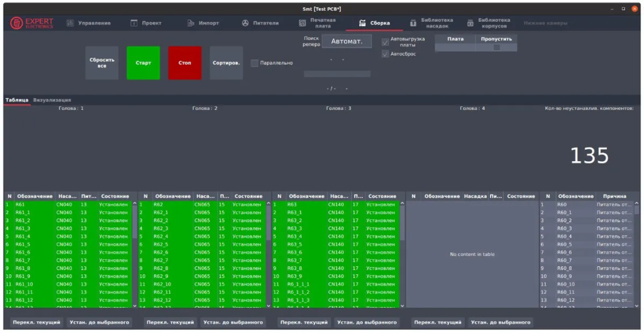The width and height of the screenshot is (644, 333).
Task: Enable the Параллельно checkbox
Action: (255, 63)
